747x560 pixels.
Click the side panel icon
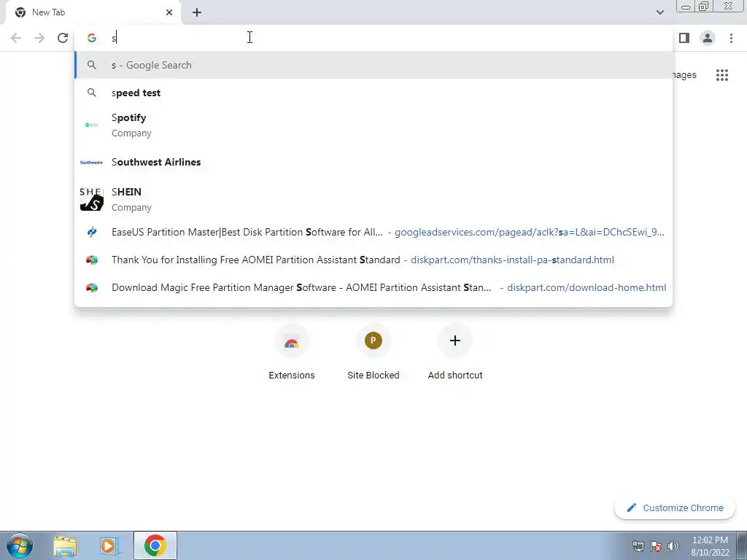pyautogui.click(x=684, y=38)
